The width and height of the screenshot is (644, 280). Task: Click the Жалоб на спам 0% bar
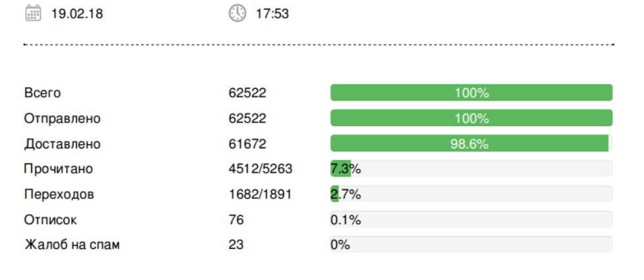pyautogui.click(x=471, y=244)
